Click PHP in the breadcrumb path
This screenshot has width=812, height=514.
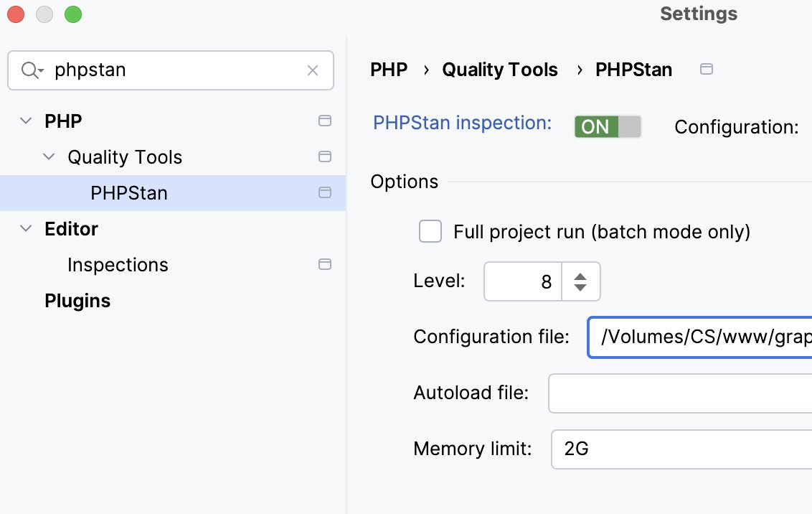coord(389,70)
